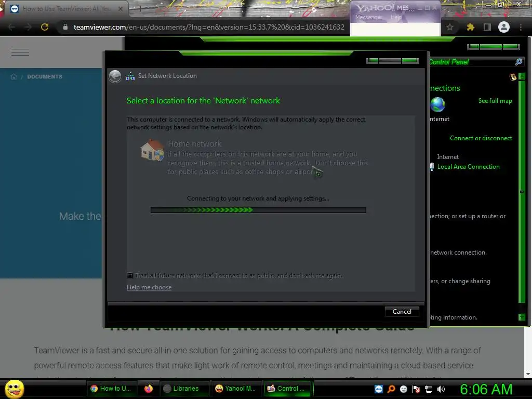Click the orange magnifier tray icon

coord(391,389)
